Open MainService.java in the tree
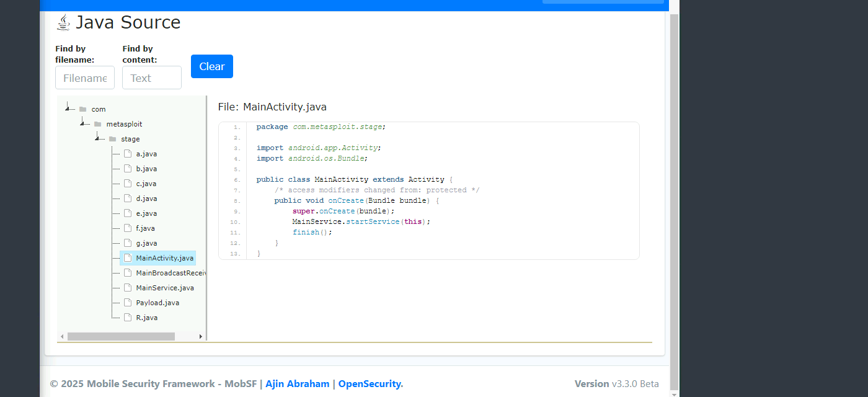Image resolution: width=868 pixels, height=397 pixels. [x=165, y=288]
